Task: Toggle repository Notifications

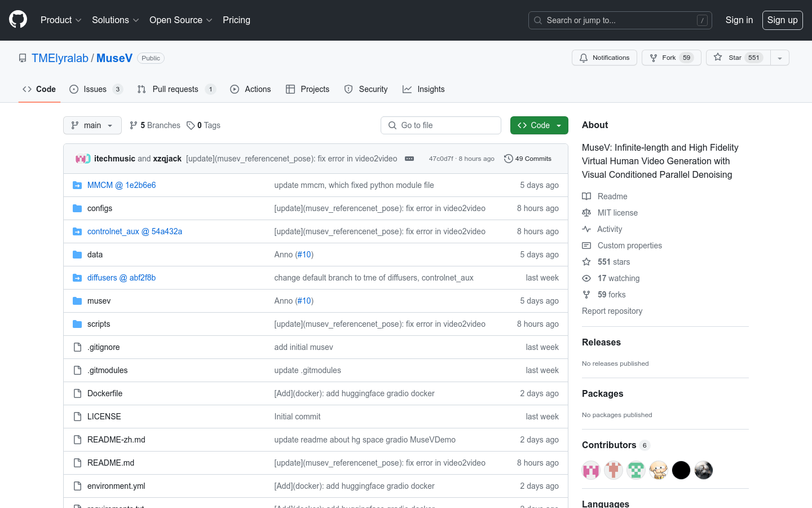Action: [x=604, y=57]
